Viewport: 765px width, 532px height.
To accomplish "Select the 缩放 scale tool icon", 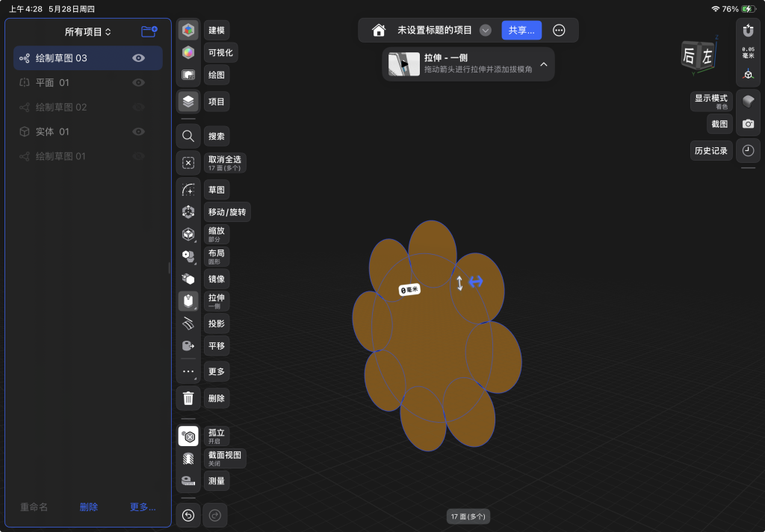I will coord(188,235).
